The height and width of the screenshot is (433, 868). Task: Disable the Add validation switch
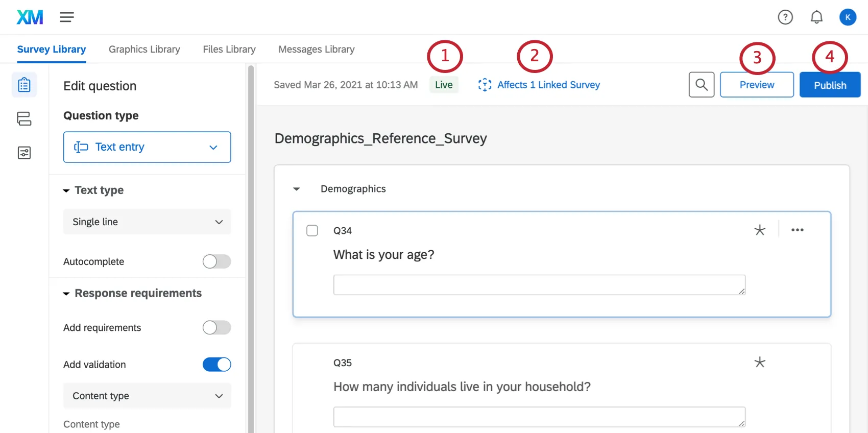(x=216, y=365)
